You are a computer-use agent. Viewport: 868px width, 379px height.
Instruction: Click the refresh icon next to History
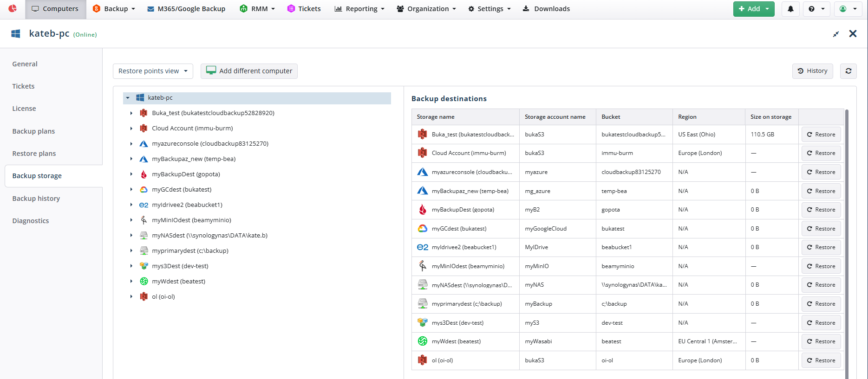pyautogui.click(x=848, y=71)
